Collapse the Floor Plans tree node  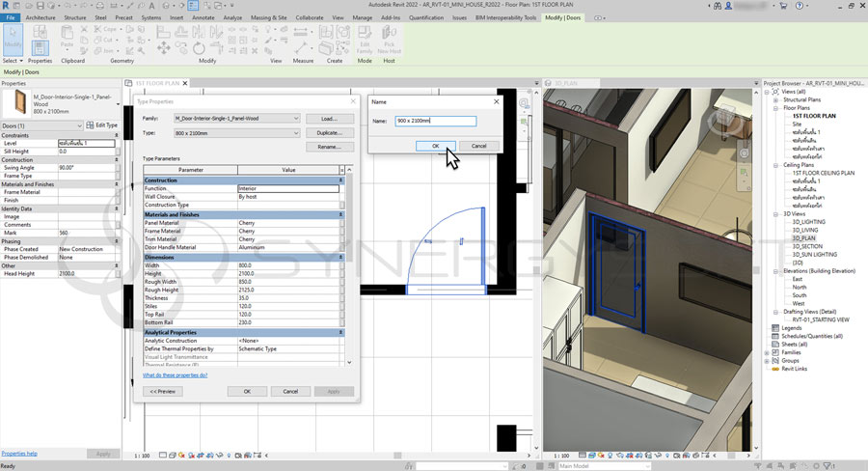pyautogui.click(x=776, y=107)
